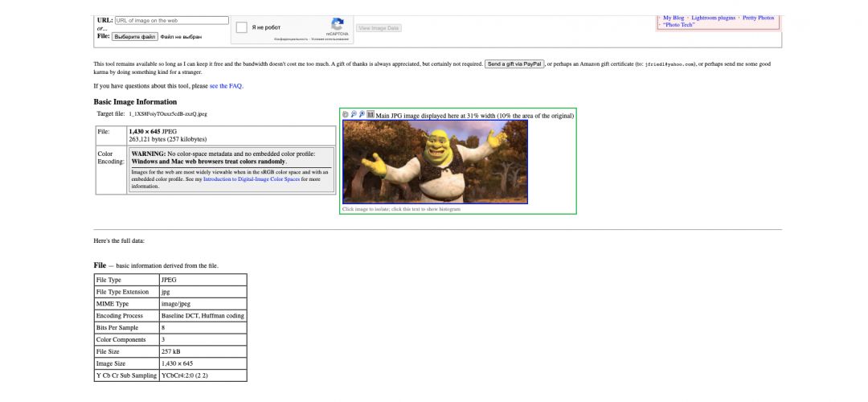
Task: Check the "Я не робот" captcha box
Action: click(x=242, y=27)
